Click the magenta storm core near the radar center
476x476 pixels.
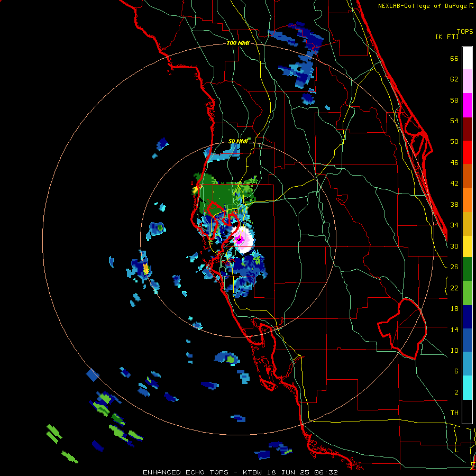[239, 240]
